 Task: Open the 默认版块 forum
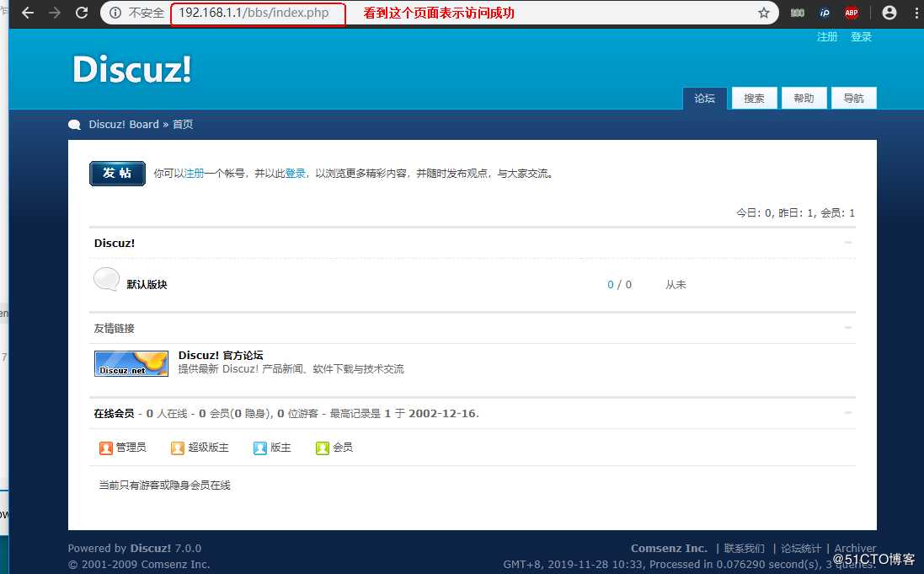click(x=147, y=284)
